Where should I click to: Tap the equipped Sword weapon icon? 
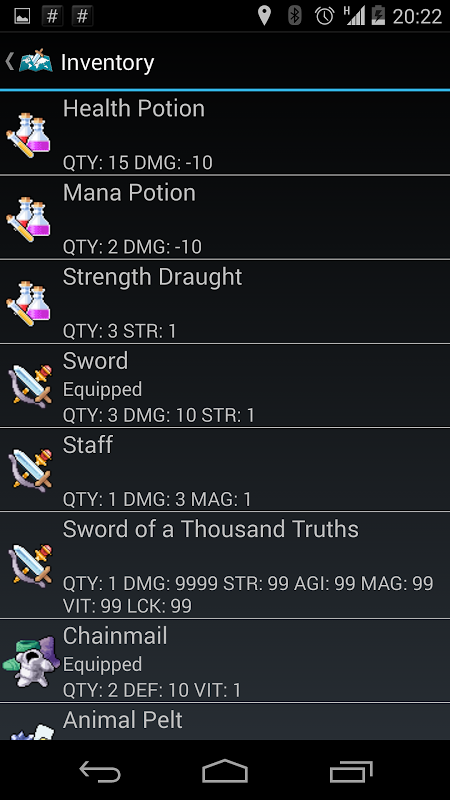point(31,386)
